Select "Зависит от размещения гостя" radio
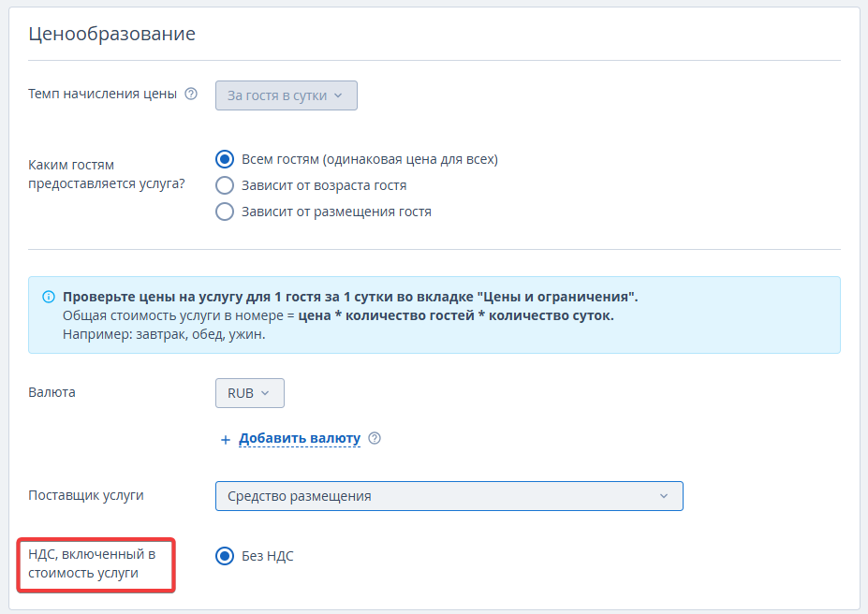The width and height of the screenshot is (868, 614). coord(225,212)
